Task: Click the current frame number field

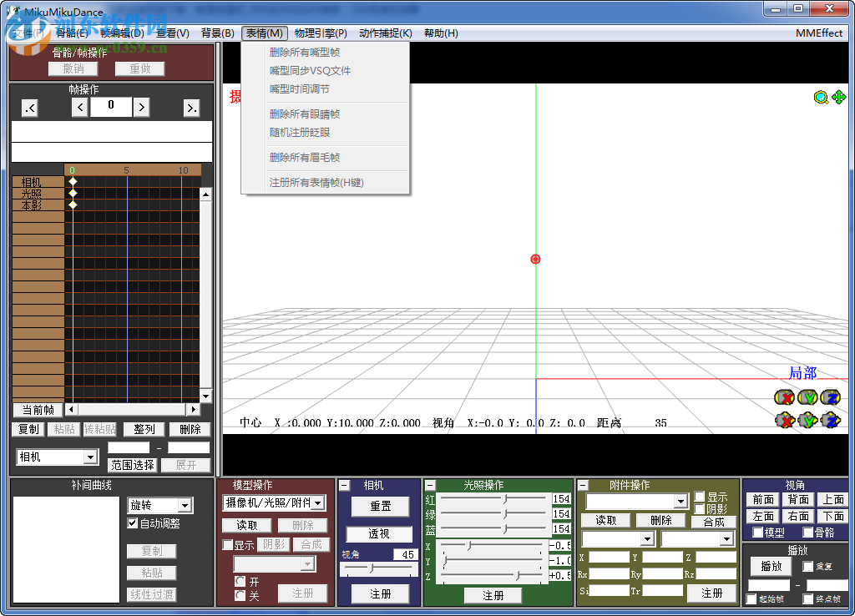Action: (x=110, y=106)
